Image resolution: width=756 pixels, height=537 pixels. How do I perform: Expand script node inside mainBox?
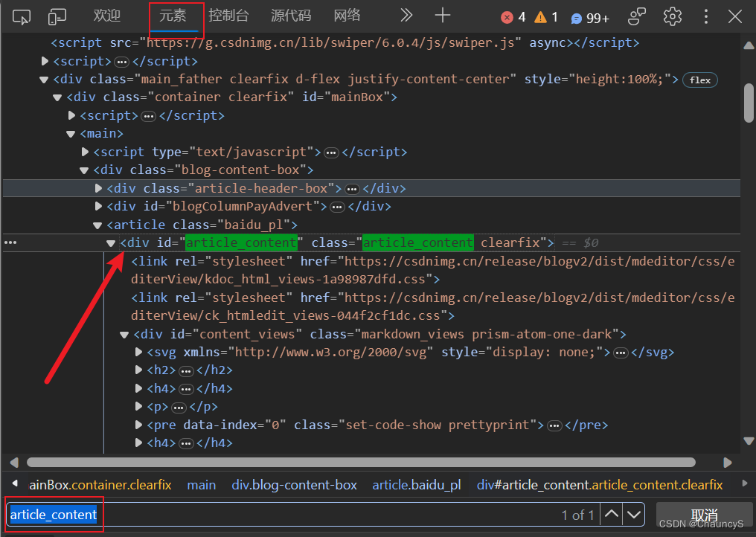(72, 115)
